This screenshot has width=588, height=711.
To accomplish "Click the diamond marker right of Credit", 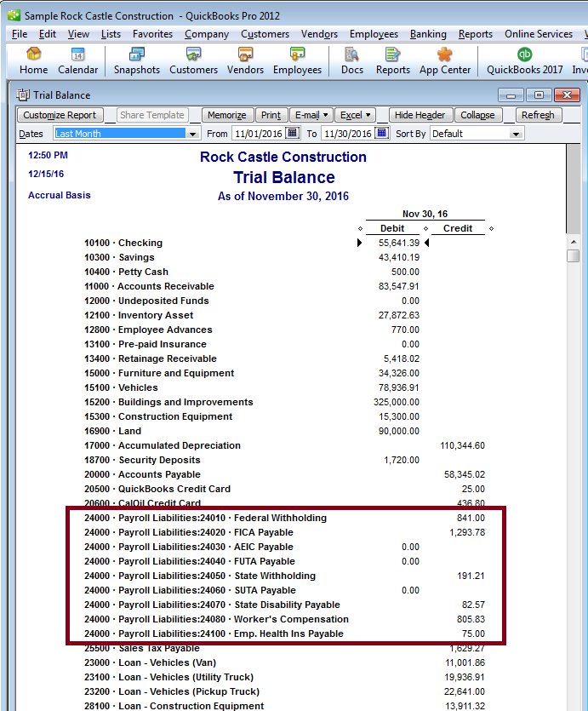I will click(491, 228).
